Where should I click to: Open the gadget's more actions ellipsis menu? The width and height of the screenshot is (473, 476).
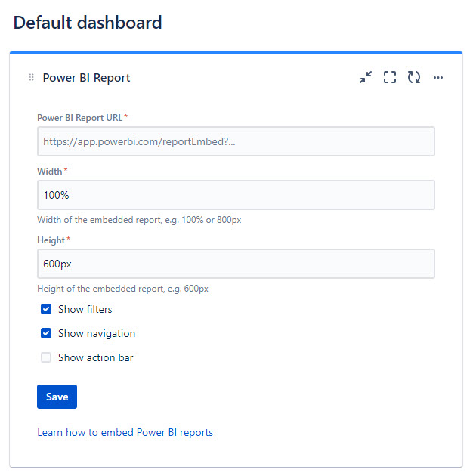pyautogui.click(x=438, y=77)
